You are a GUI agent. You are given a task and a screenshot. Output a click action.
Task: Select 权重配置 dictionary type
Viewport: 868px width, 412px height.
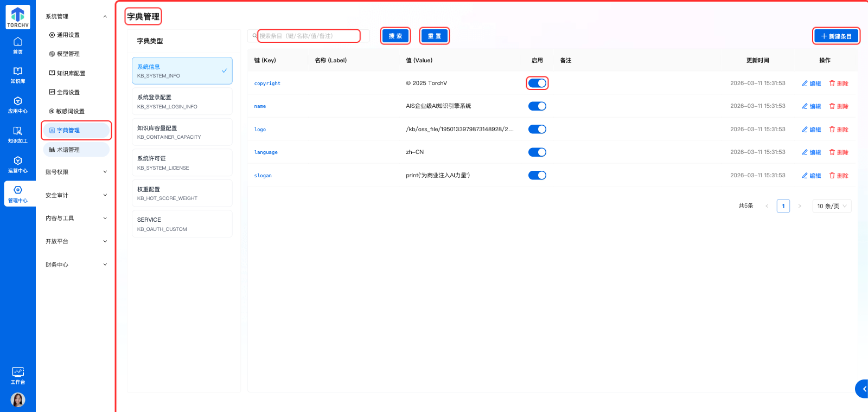(182, 194)
